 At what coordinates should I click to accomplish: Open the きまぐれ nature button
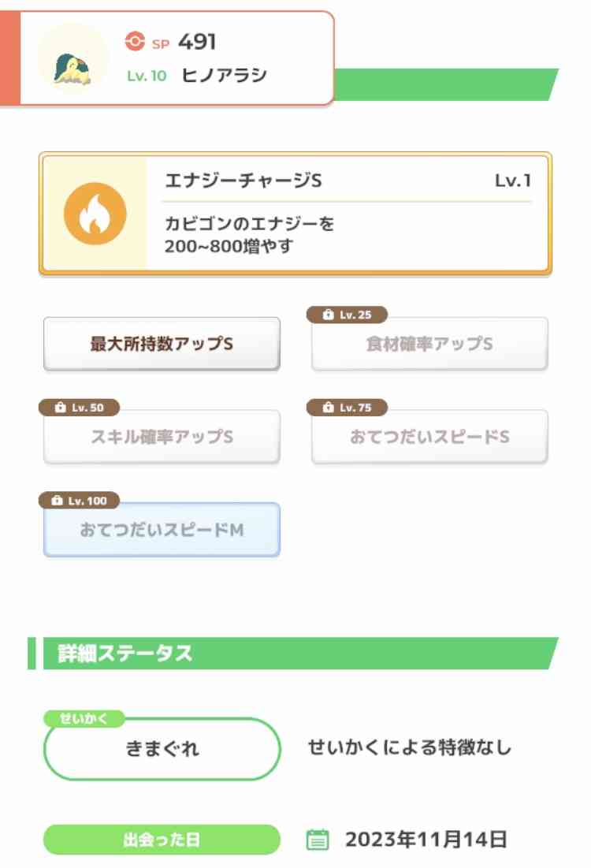tap(162, 749)
